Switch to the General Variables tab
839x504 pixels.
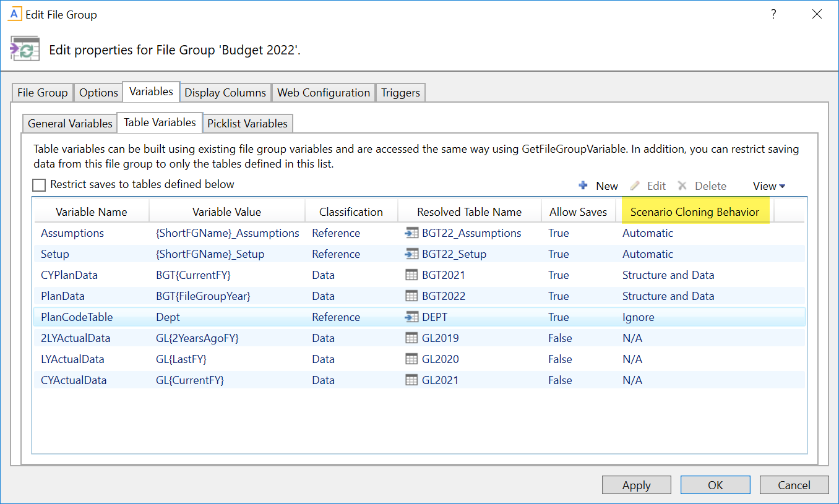click(70, 124)
